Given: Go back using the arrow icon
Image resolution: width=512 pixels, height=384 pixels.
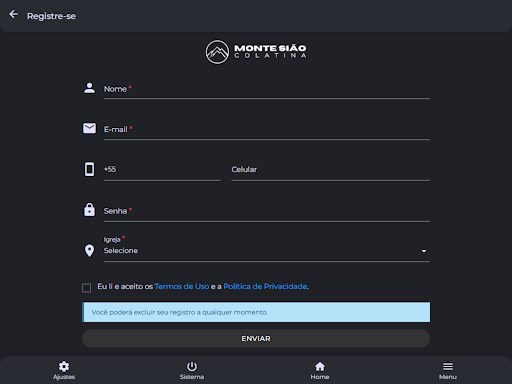Looking at the screenshot, I should pyautogui.click(x=14, y=14).
